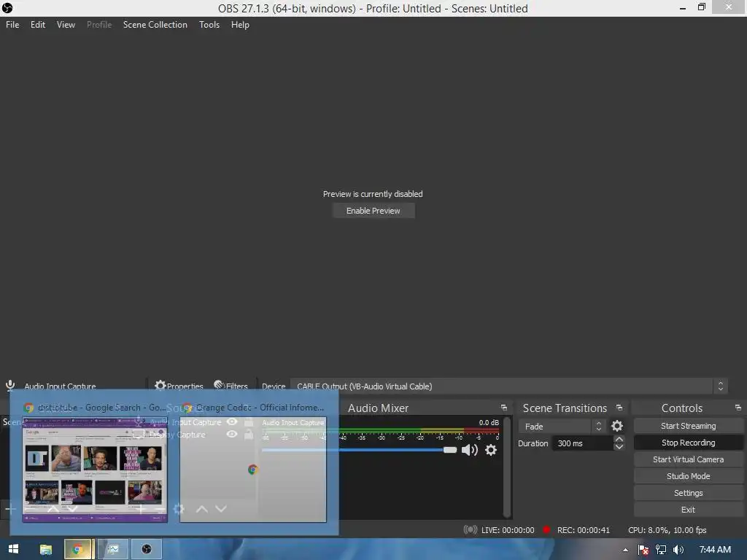Pop out the Scene Transitions dock
Image resolution: width=747 pixels, height=560 pixels.
coord(619,408)
